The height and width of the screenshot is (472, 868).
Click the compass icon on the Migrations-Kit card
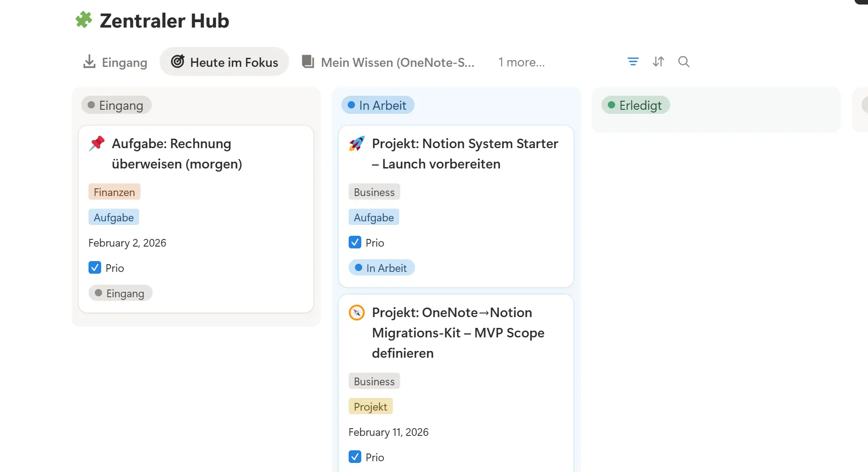[356, 312]
